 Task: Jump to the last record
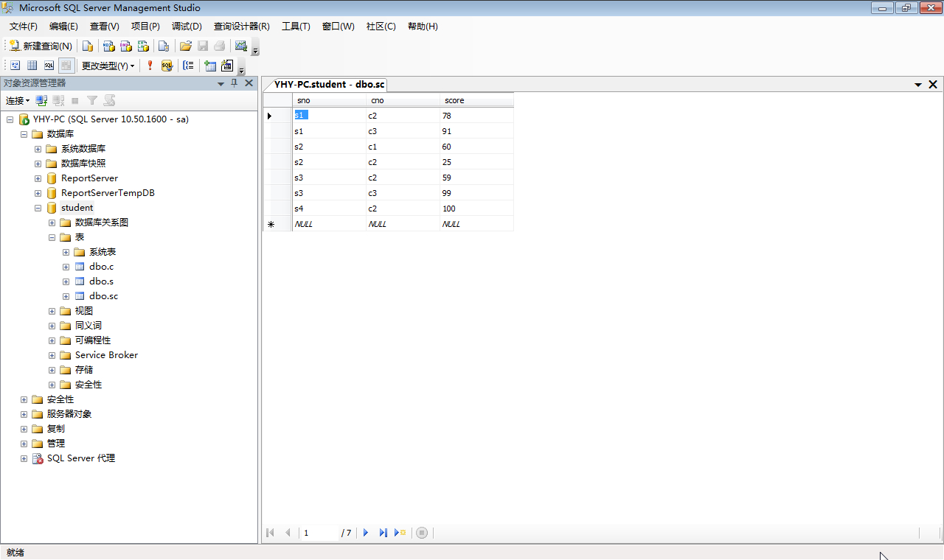383,533
